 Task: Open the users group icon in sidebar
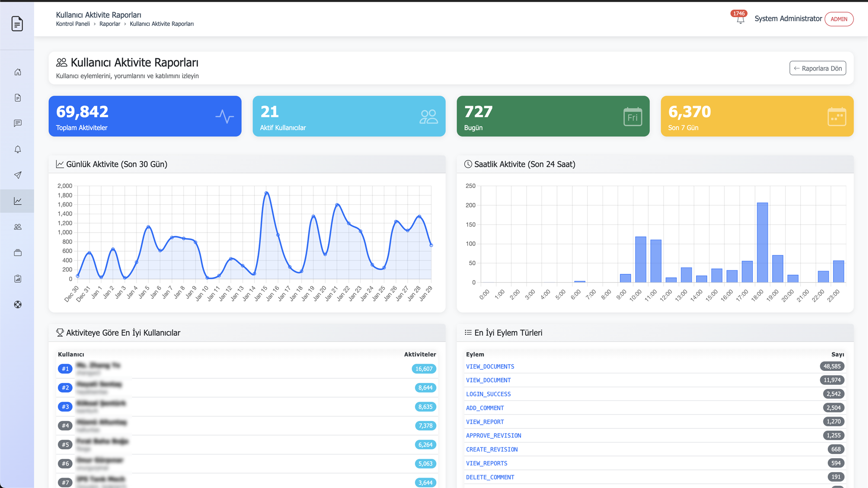(x=18, y=227)
